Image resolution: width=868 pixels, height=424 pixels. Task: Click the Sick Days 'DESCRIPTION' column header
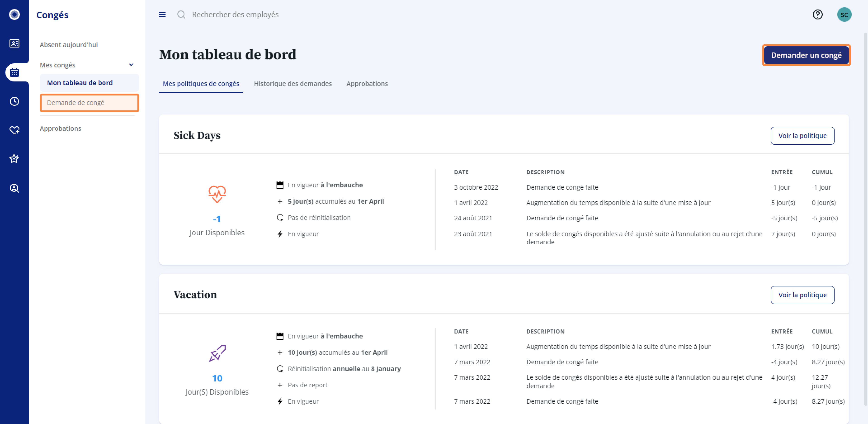pos(545,172)
